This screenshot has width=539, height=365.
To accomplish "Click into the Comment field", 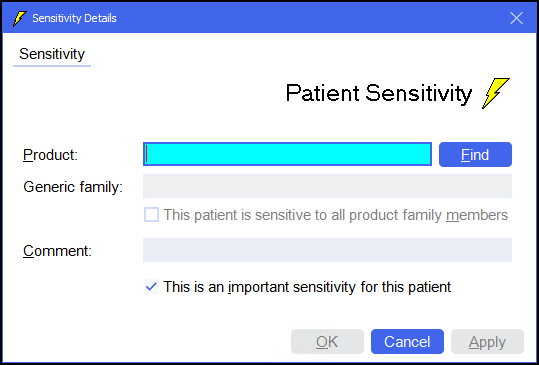I will [327, 250].
